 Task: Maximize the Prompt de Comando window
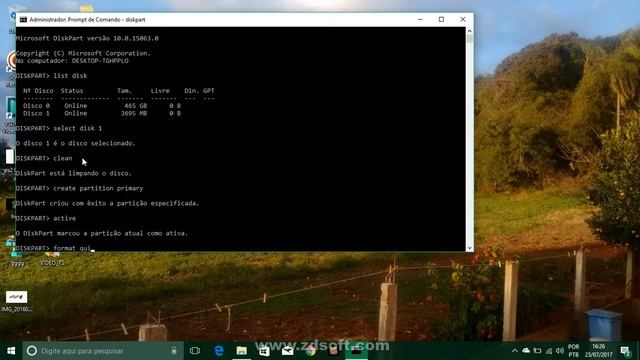(x=441, y=20)
